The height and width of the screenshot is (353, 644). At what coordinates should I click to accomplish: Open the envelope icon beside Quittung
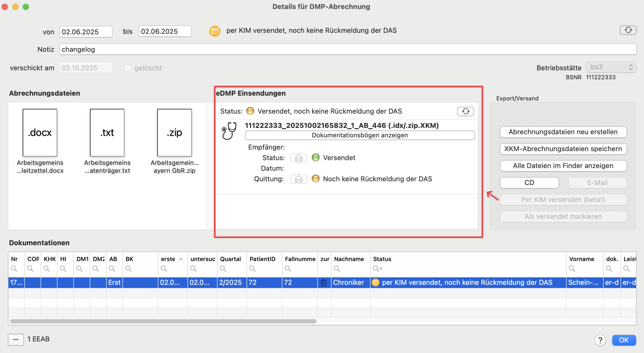298,179
